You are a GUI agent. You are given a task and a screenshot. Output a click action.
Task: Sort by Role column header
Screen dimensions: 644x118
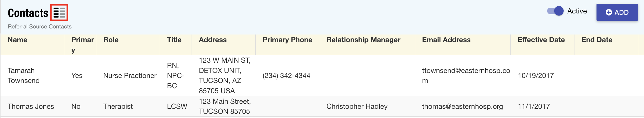(x=111, y=40)
